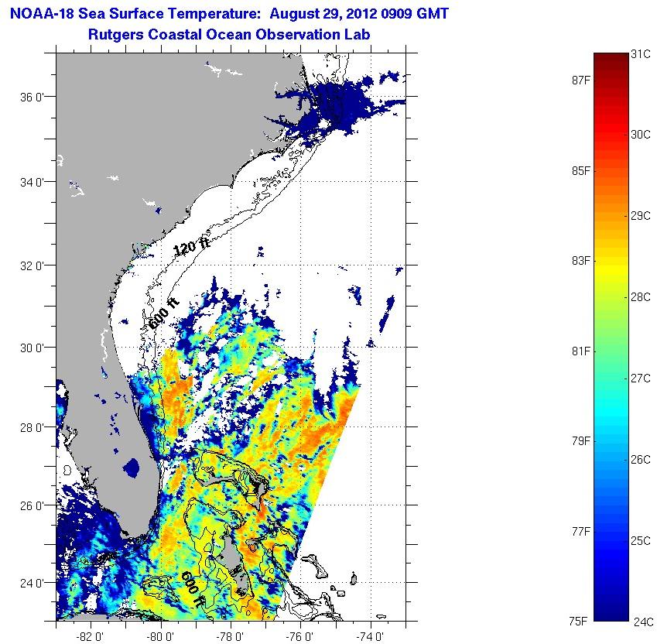The width and height of the screenshot is (657, 644).
Task: Click the 26C label on the colorbar
Action: pyautogui.click(x=641, y=460)
